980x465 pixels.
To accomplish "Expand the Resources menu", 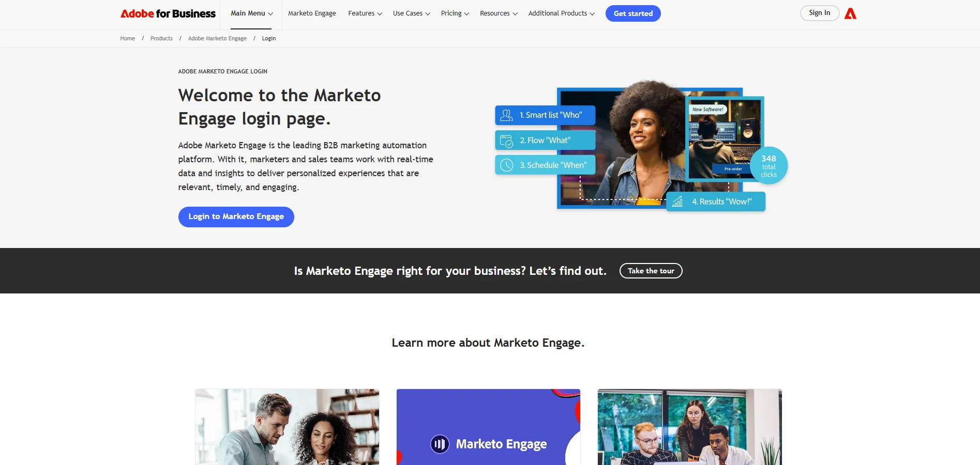I will pos(499,13).
